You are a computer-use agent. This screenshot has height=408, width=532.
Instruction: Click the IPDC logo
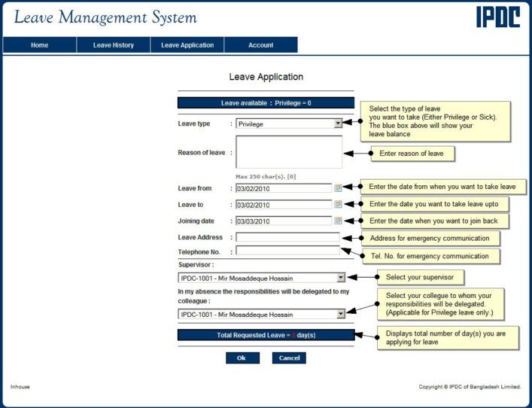coord(498,17)
